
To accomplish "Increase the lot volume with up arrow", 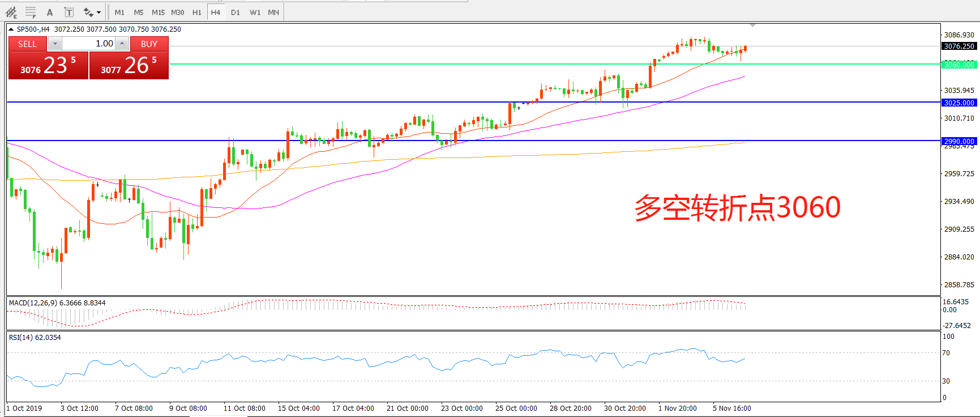I will [122, 44].
